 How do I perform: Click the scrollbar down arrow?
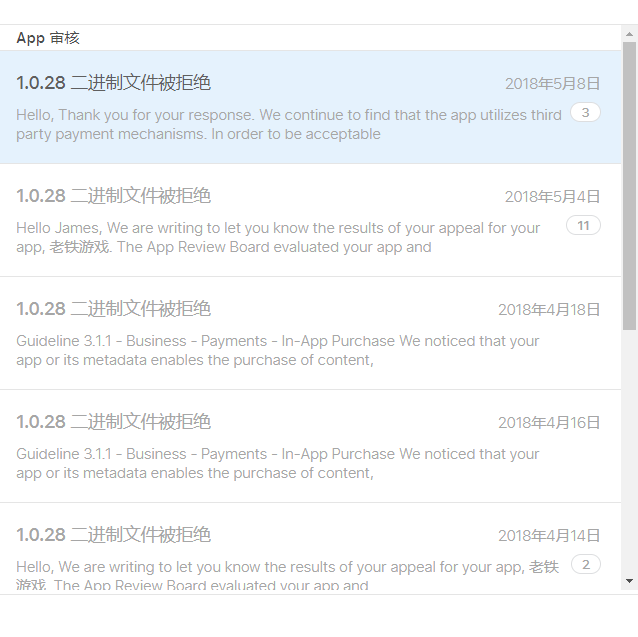(x=629, y=581)
